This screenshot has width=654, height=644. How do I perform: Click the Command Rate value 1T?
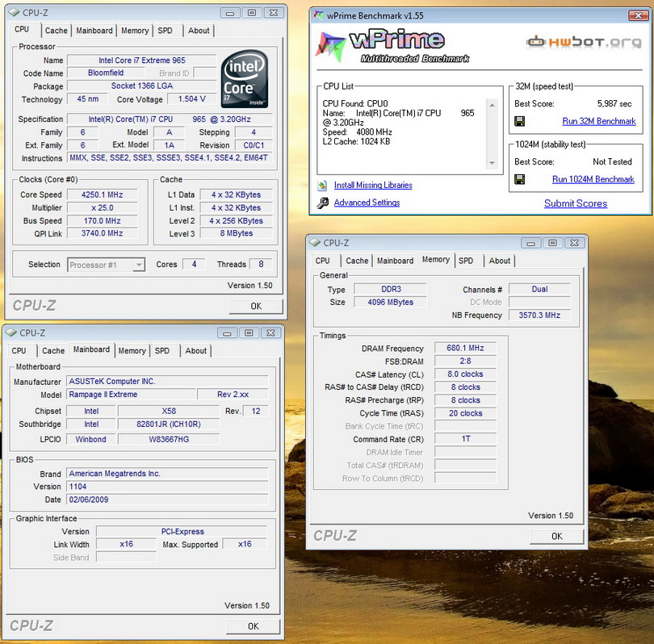click(466, 438)
